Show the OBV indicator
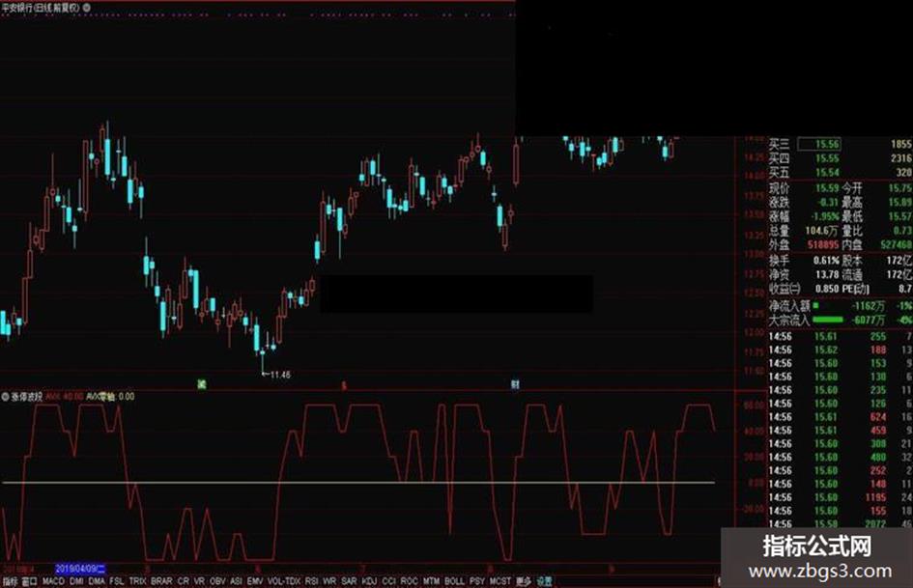Screen dimensions: 913x588 click(217, 581)
